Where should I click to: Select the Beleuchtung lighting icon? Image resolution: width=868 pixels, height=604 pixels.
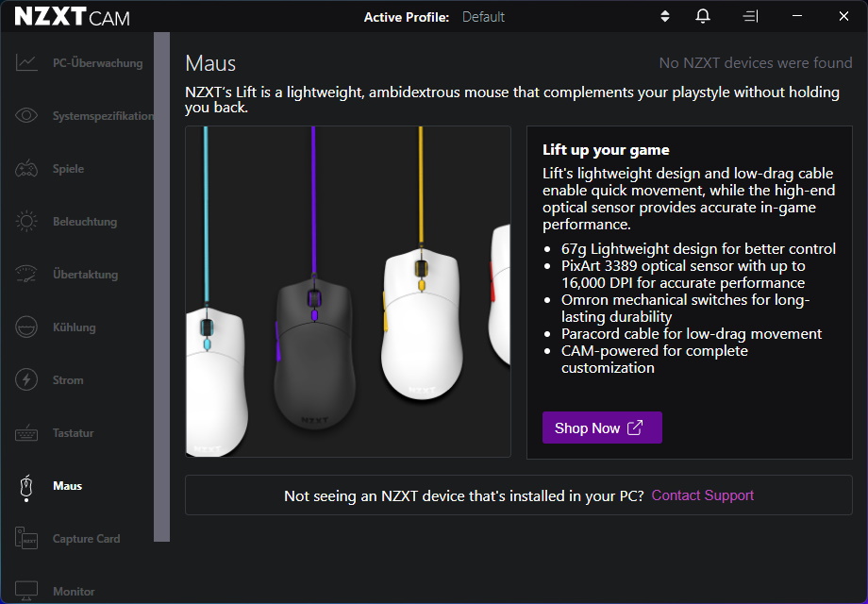pyautogui.click(x=25, y=221)
